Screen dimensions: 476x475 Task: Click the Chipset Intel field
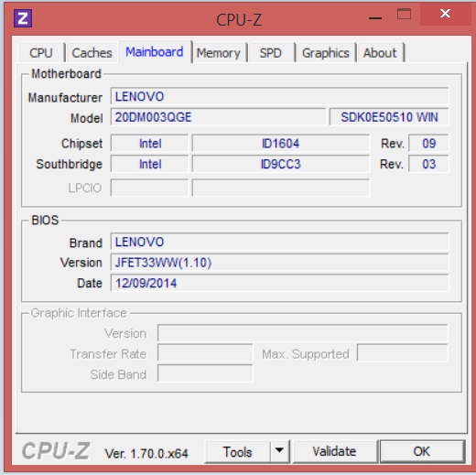149,144
